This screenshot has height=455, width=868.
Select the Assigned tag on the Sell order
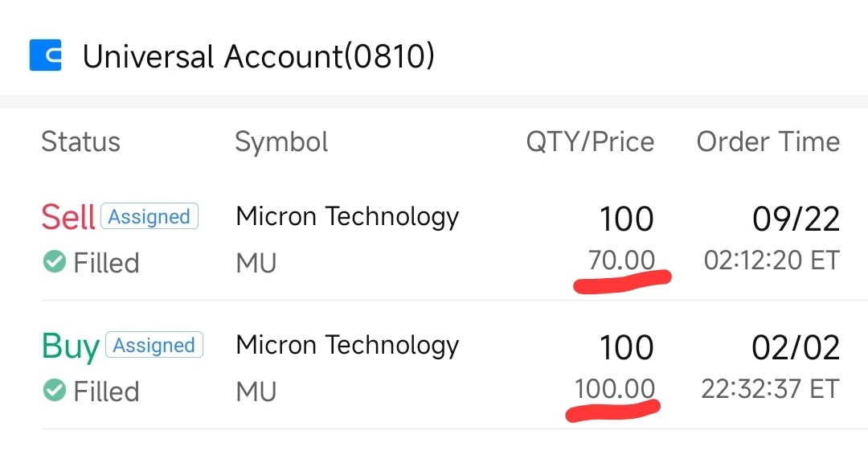(149, 216)
